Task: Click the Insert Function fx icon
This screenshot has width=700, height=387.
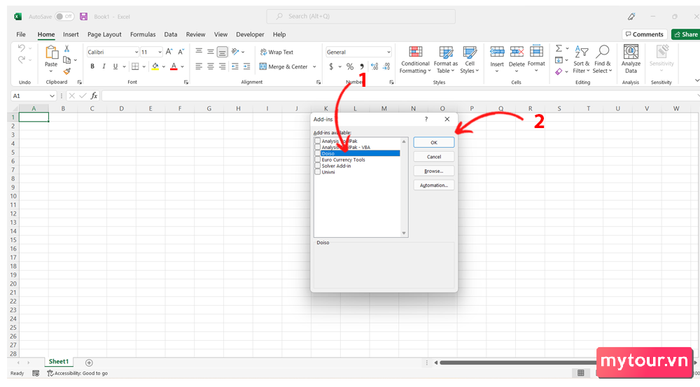Action: coord(94,96)
